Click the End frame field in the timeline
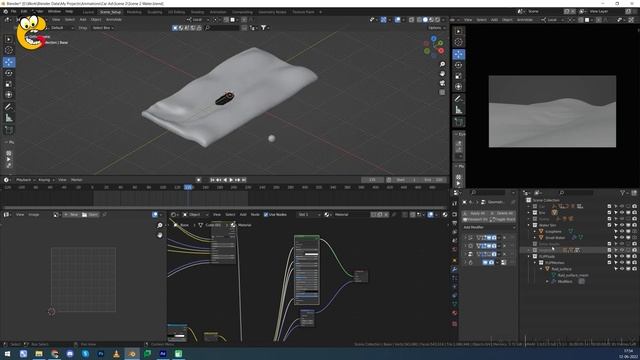Screen dimensions: 640x360 click(433, 180)
